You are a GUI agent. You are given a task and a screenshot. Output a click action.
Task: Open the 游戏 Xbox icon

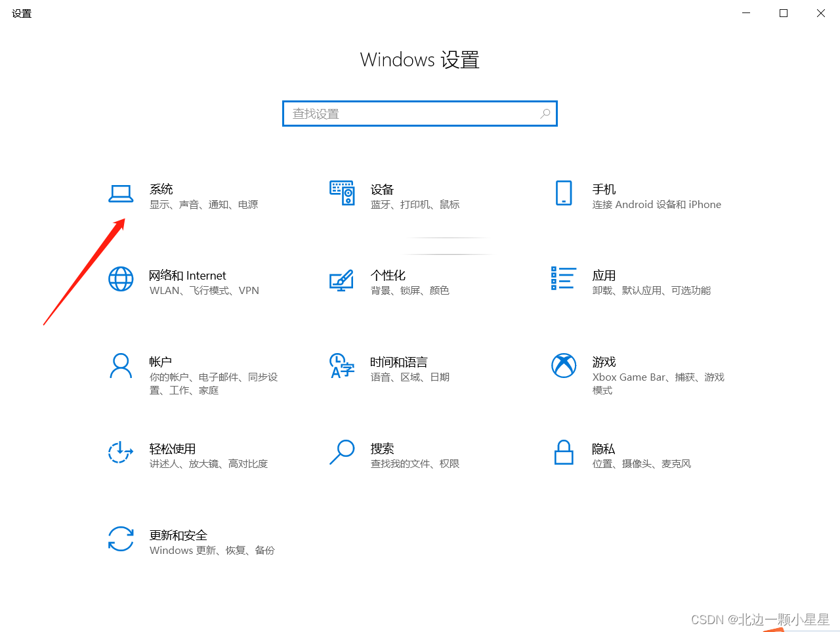(x=564, y=366)
